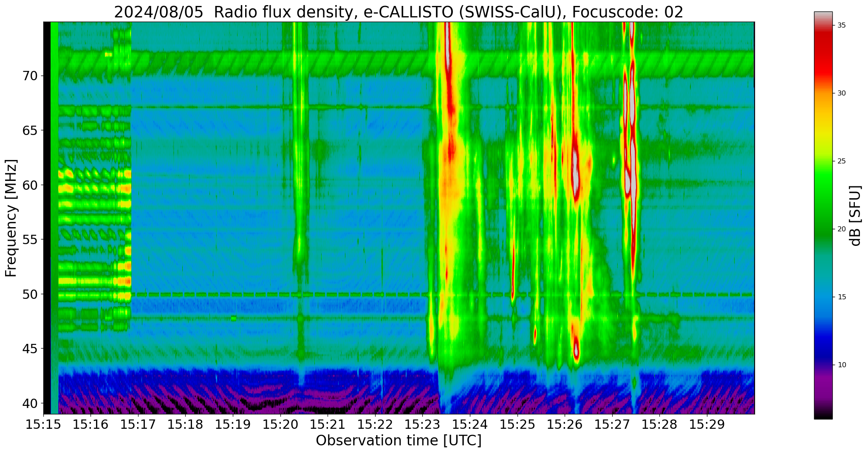Click the '15:21' time axis label

click(328, 424)
